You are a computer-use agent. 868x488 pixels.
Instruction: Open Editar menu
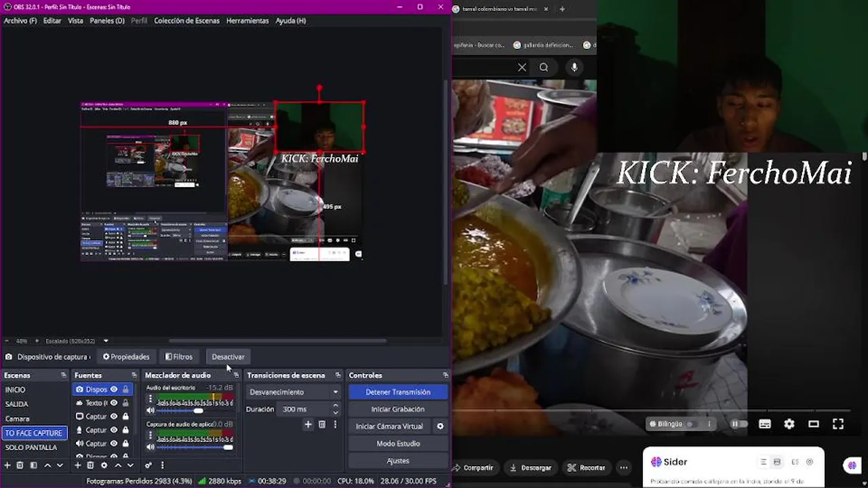click(52, 20)
